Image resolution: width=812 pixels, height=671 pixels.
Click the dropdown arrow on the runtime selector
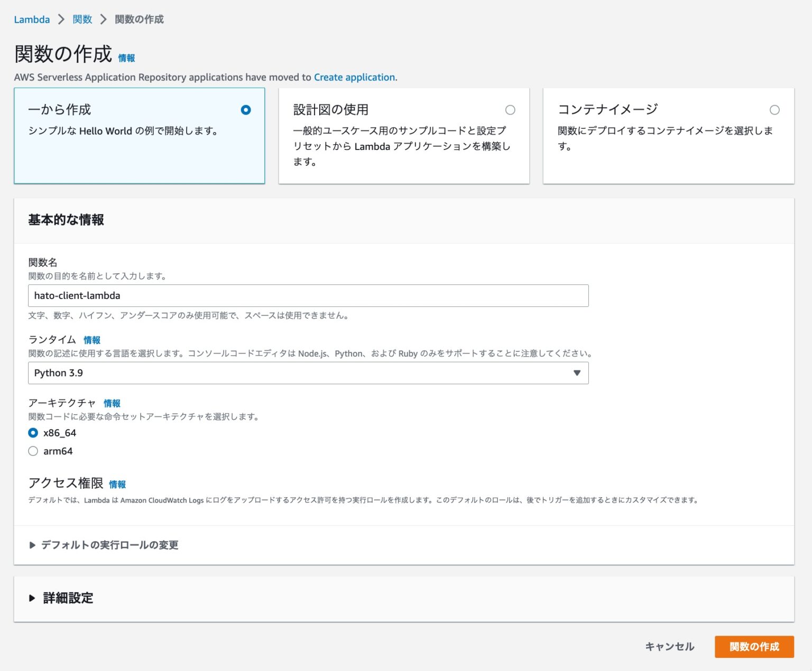coord(577,372)
